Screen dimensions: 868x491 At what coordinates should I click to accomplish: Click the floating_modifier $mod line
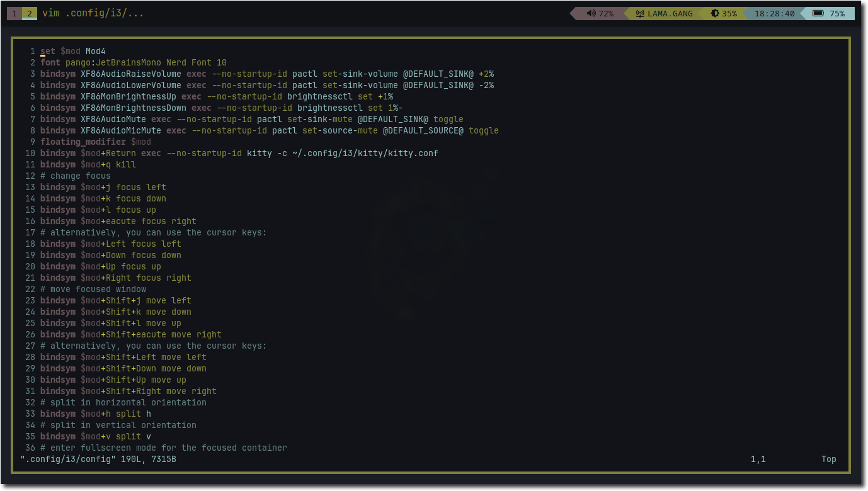96,142
